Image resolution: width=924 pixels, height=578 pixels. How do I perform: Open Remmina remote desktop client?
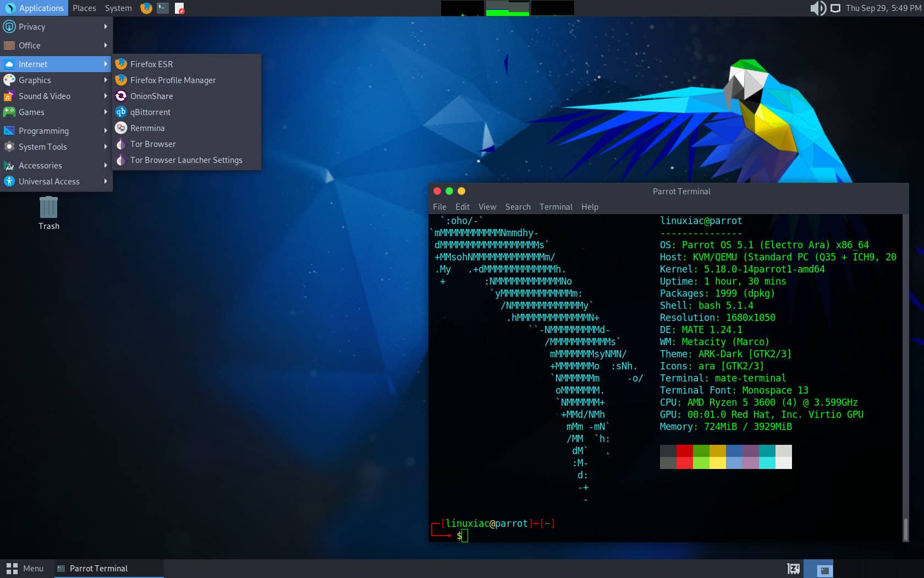(x=147, y=128)
